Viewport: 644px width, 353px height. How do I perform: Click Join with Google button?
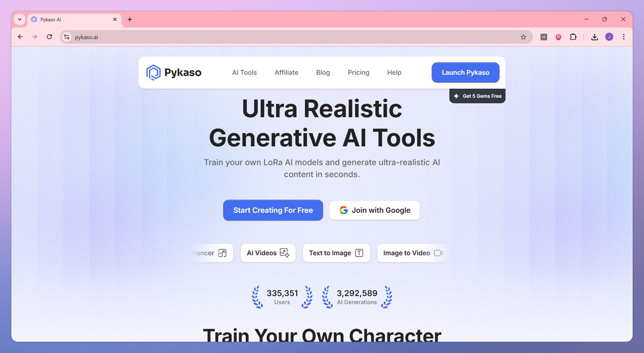(x=375, y=210)
